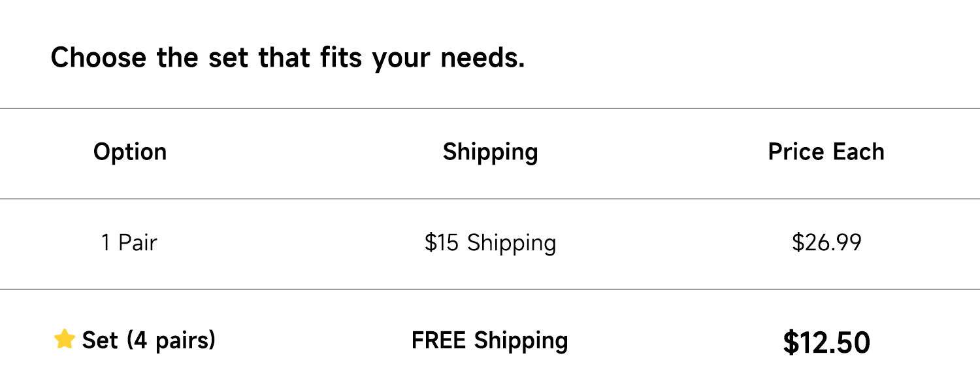Click the Shipping word after $15

512,244
